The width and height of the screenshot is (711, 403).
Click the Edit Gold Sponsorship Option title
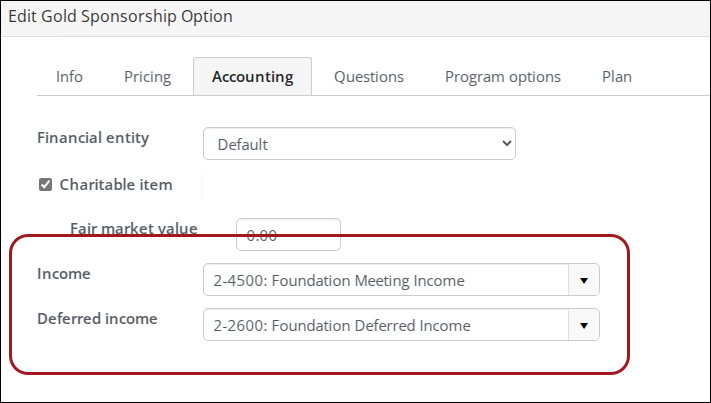120,17
